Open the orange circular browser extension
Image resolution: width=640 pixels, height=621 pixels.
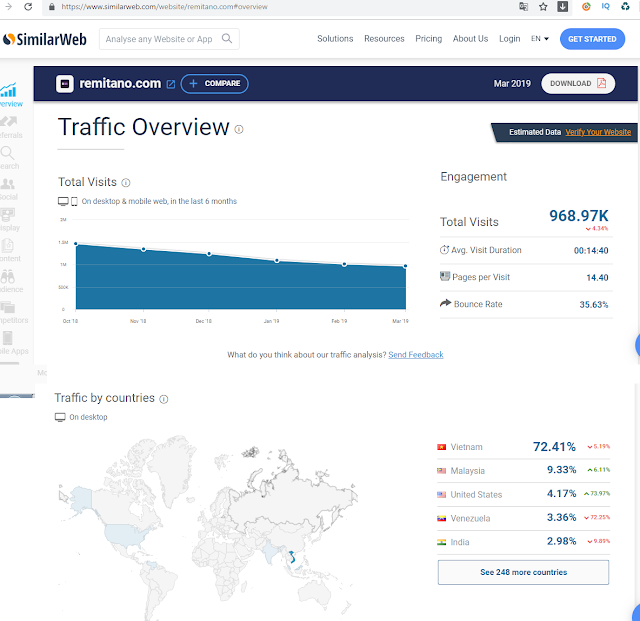pyautogui.click(x=586, y=7)
